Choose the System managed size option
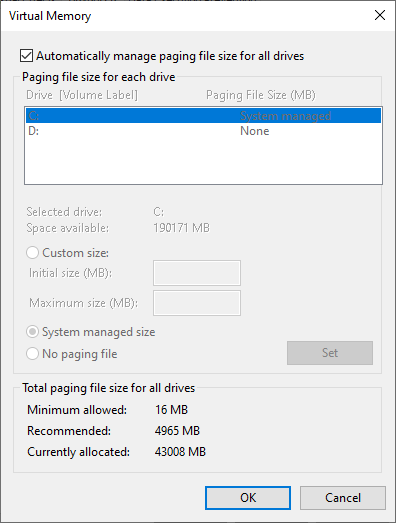This screenshot has width=396, height=523. [x=32, y=332]
